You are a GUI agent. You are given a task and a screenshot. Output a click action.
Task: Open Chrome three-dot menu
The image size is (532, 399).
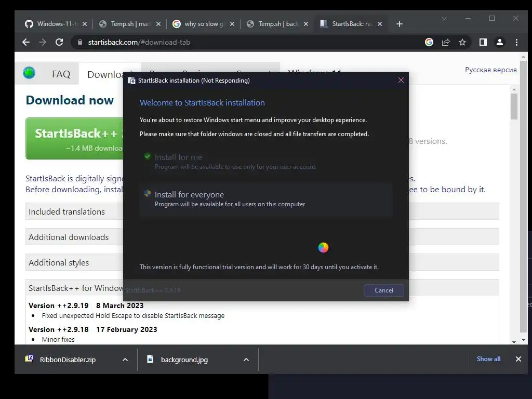pos(516,42)
